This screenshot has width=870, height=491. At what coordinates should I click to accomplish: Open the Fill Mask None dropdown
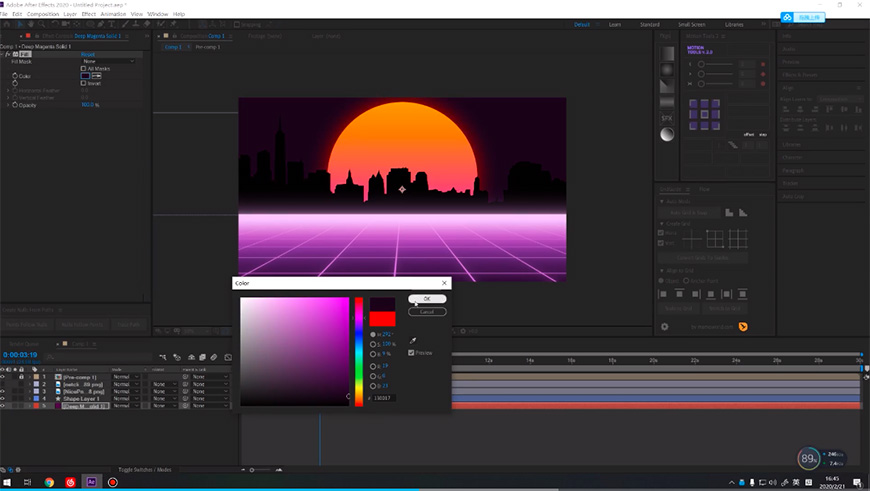point(108,61)
